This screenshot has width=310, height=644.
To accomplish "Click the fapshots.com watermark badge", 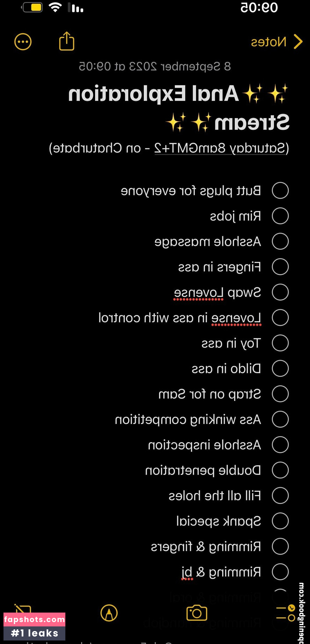I will (x=34, y=626).
